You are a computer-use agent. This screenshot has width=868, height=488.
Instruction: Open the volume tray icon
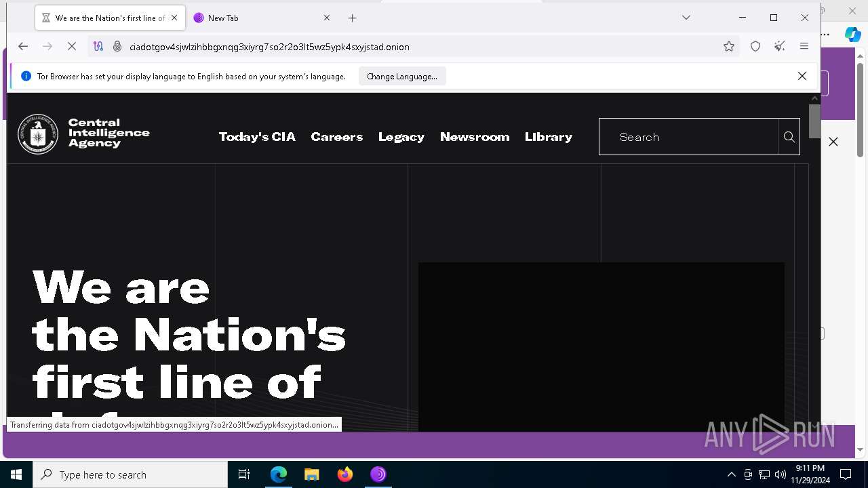780,474
